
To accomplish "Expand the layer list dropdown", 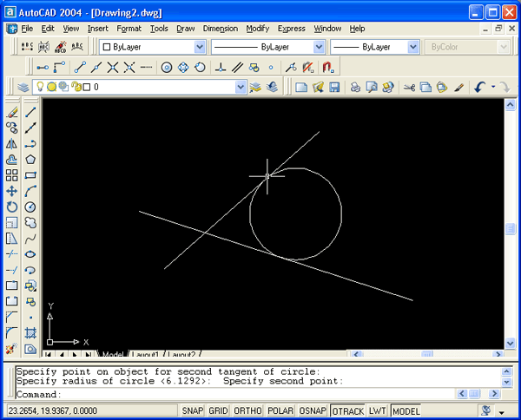I will [x=241, y=87].
